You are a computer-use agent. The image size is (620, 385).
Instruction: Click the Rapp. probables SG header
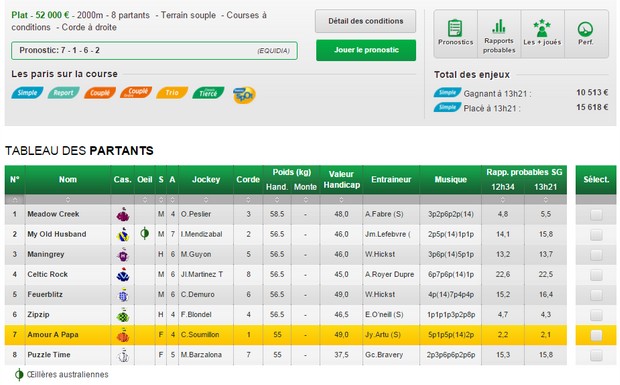pyautogui.click(x=524, y=172)
